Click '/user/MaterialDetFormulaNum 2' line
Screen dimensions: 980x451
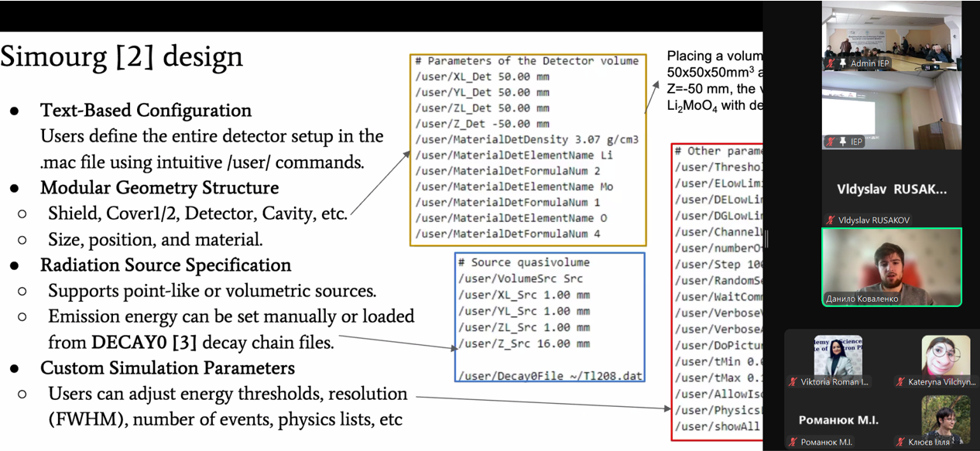[508, 170]
